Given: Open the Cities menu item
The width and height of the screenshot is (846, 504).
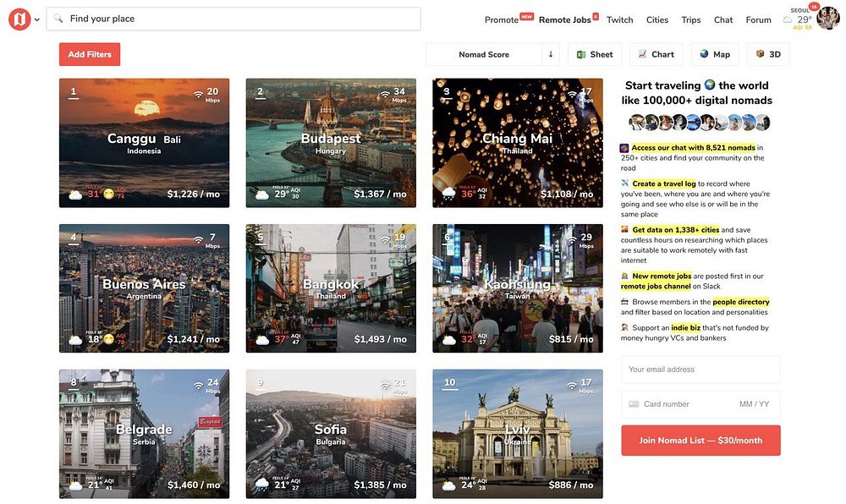Looking at the screenshot, I should pos(657,20).
